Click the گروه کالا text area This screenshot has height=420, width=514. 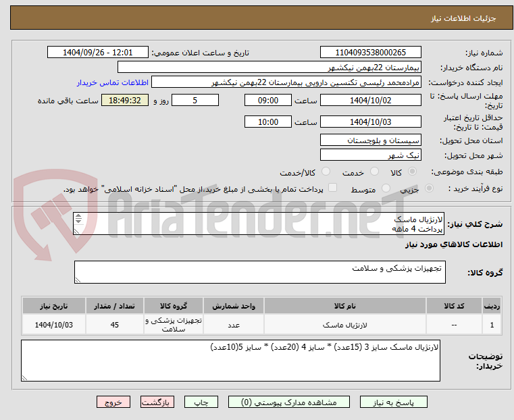[x=259, y=272]
